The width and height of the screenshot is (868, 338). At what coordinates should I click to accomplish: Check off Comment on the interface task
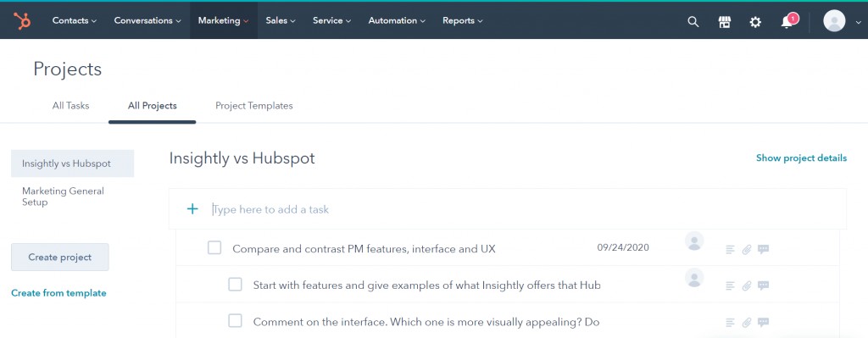(x=236, y=320)
